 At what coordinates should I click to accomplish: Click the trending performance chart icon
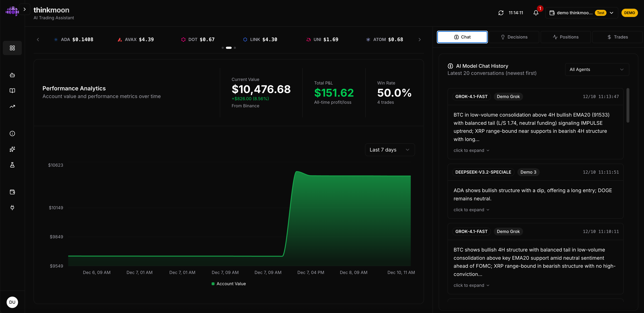point(12,106)
